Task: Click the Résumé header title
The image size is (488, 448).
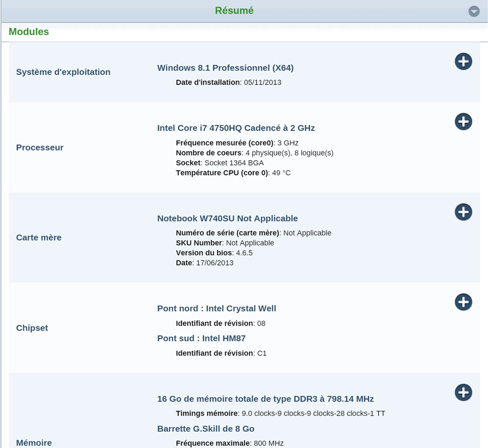Action: click(x=234, y=11)
